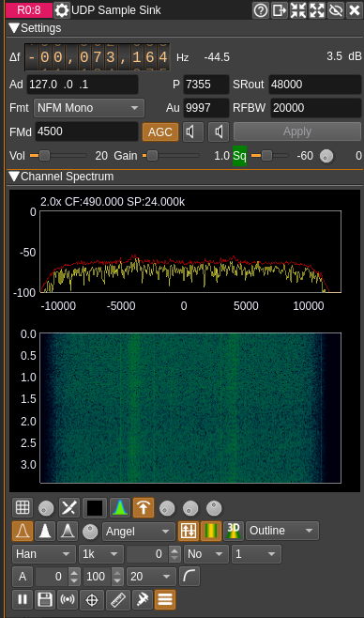Screen dimensions: 364x618
Task: Toggle the spectrum grid display
Action: click(x=23, y=507)
